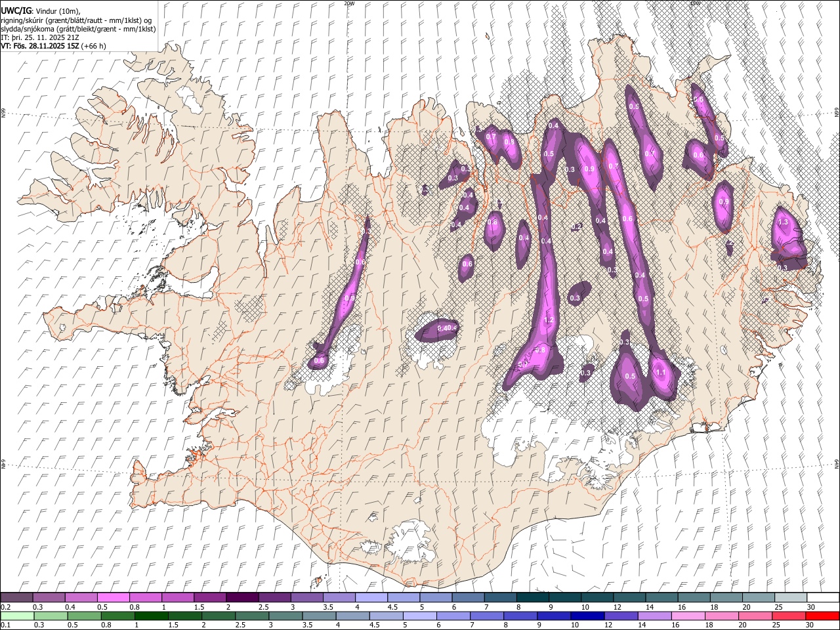Image resolution: width=840 pixels, height=630 pixels.
Task: Click the '64N' latitude label on right edge
Action: [x=837, y=463]
